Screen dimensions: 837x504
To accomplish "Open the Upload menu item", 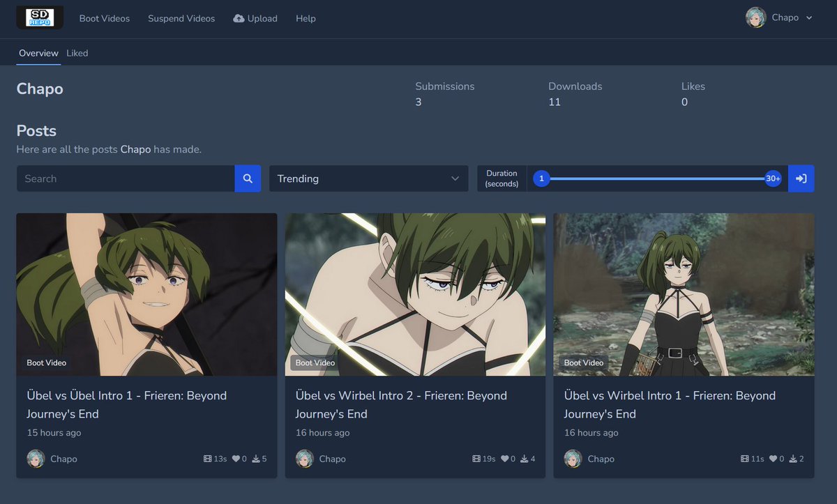I will (255, 18).
